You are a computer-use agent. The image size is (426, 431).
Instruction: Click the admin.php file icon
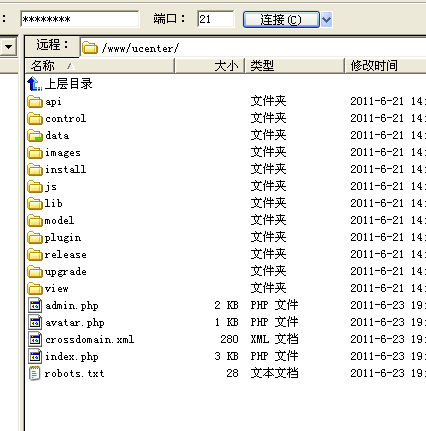35,305
